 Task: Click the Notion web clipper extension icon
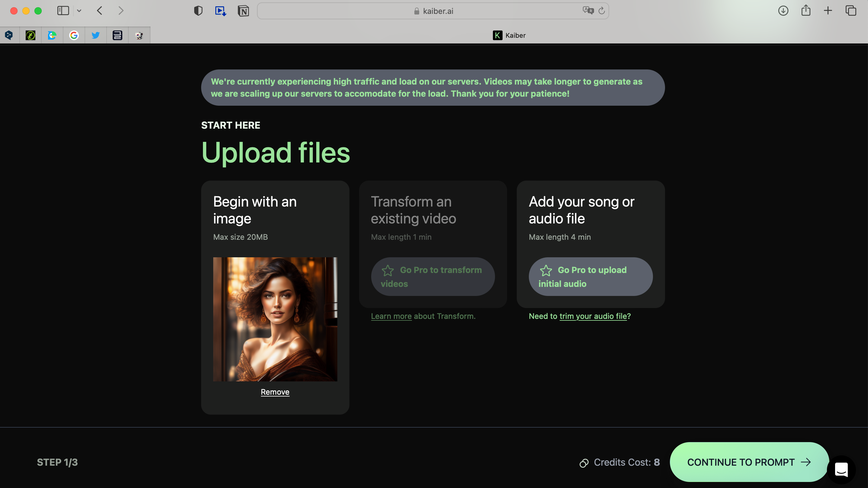tap(243, 11)
